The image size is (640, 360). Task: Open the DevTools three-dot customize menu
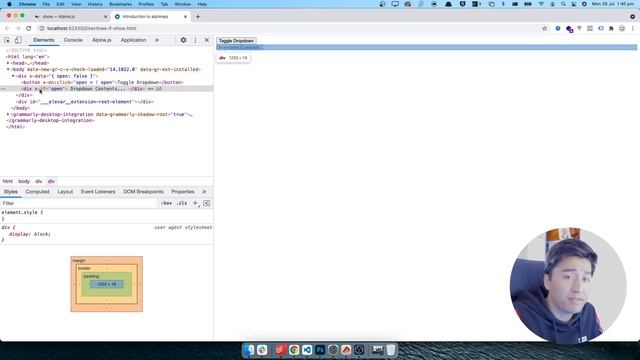[195, 40]
